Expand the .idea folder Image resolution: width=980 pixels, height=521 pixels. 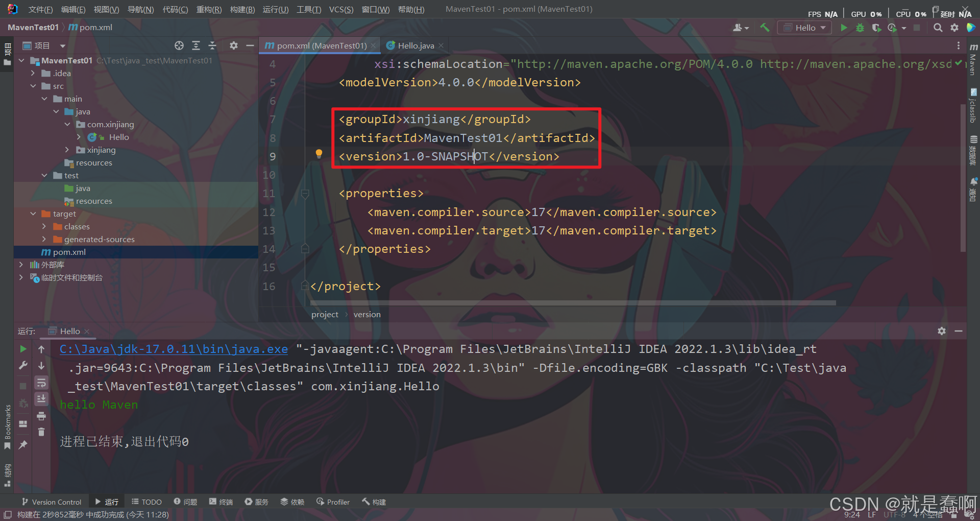pyautogui.click(x=33, y=73)
